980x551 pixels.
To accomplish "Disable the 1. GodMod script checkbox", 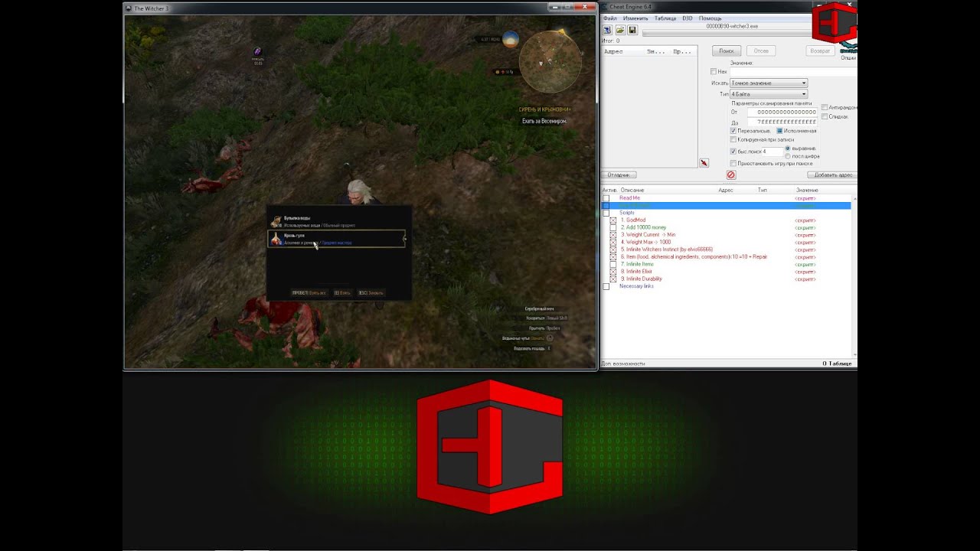I will [x=612, y=220].
